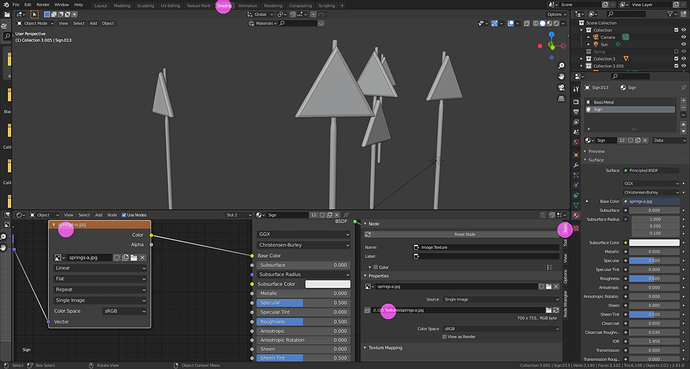Select the Tweak cursor tool in viewport header
This screenshot has width=690, height=369.
click(34, 14)
